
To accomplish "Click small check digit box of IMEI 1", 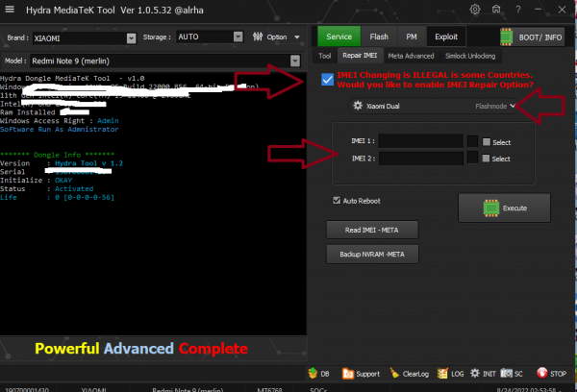I will [x=472, y=141].
